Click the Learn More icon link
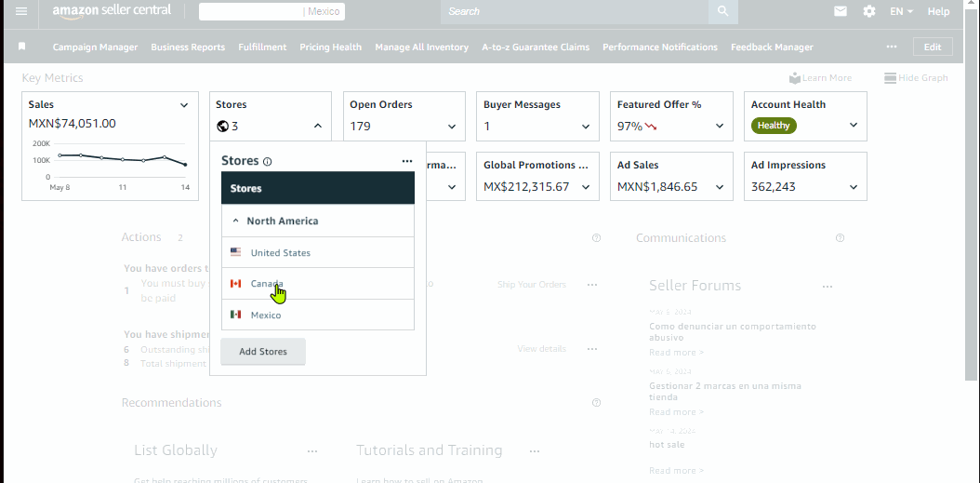 tap(820, 78)
